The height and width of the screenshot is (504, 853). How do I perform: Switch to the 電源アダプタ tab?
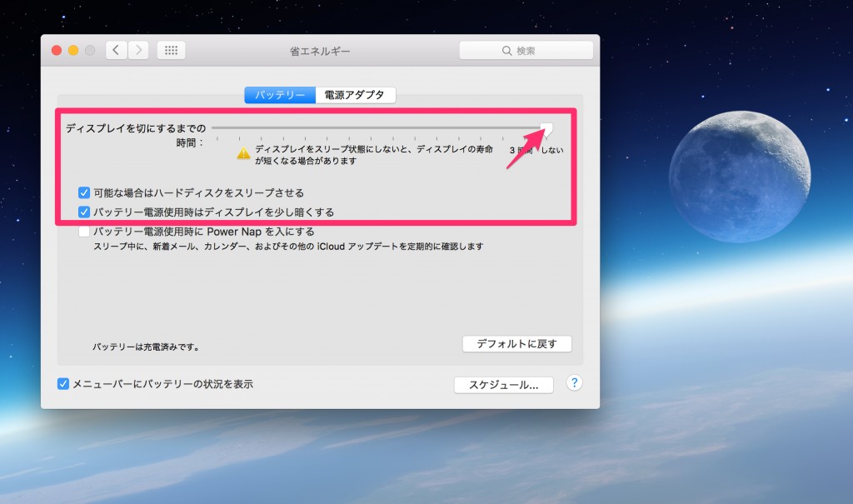point(355,95)
